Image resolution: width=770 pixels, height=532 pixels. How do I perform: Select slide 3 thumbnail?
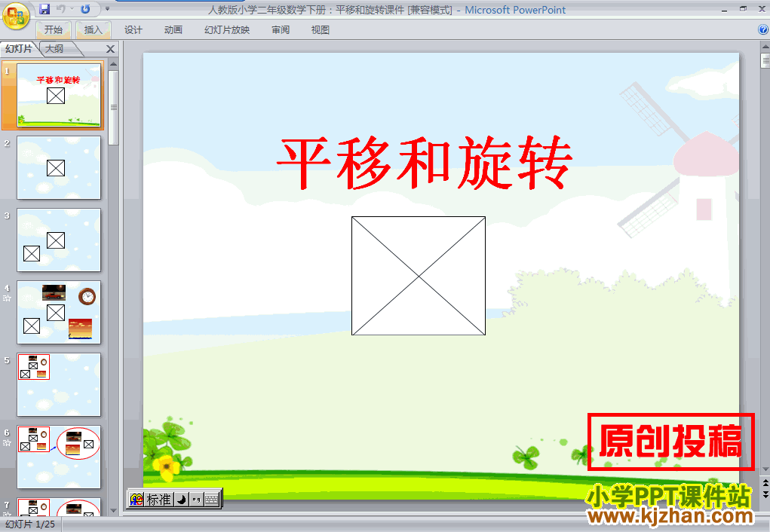coord(59,240)
